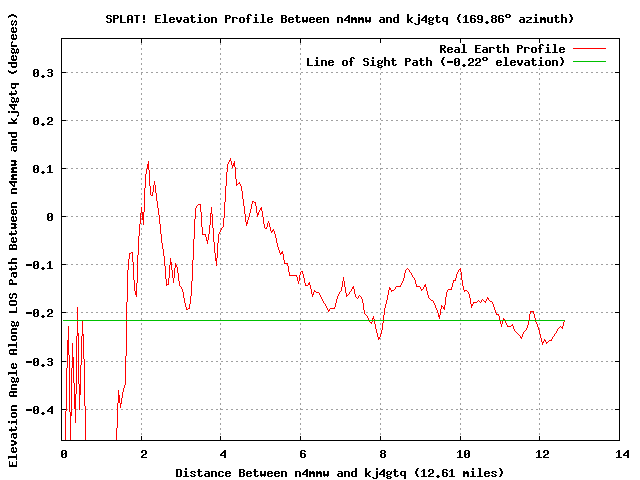Click y-axis tick value 0.2
This screenshot has width=640, height=480.
43,121
